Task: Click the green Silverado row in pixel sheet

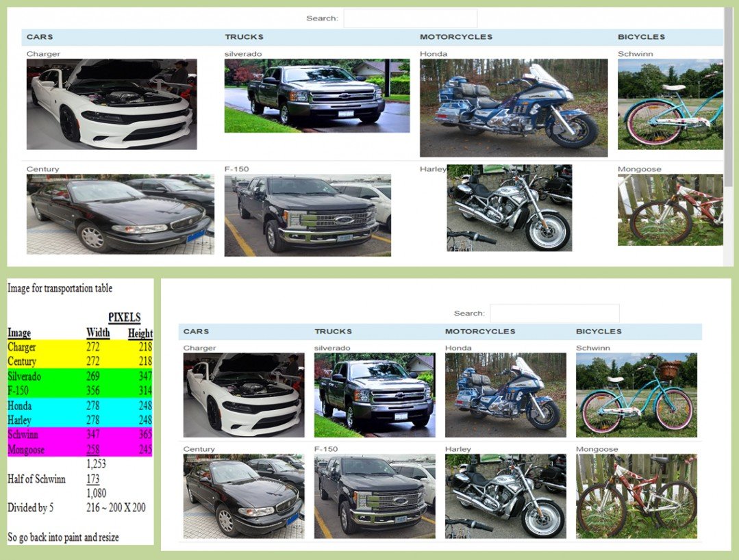Action: 79,376
